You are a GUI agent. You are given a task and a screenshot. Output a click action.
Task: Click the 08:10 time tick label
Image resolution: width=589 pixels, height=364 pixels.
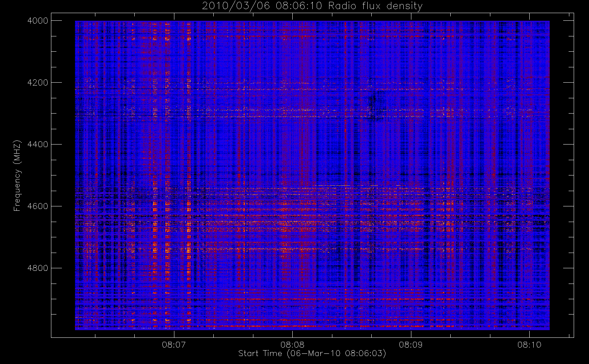[x=529, y=345]
